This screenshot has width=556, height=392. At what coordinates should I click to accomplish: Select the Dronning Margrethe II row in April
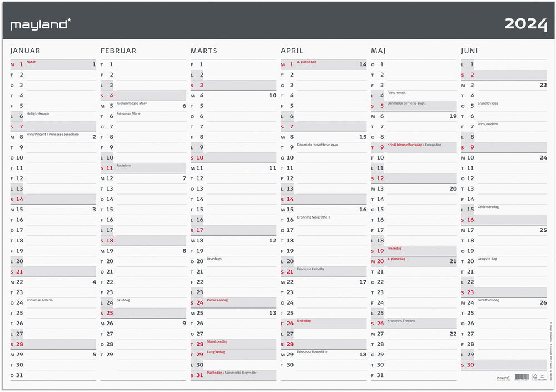coord(324,220)
